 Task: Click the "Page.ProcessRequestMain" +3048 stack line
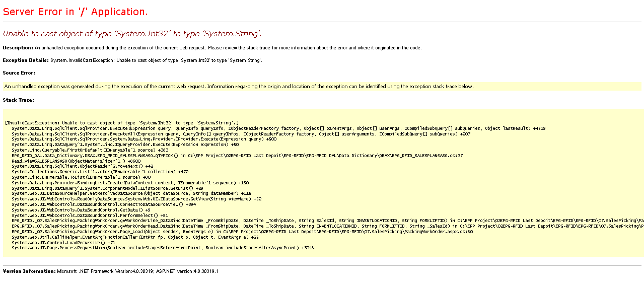(x=163, y=248)
